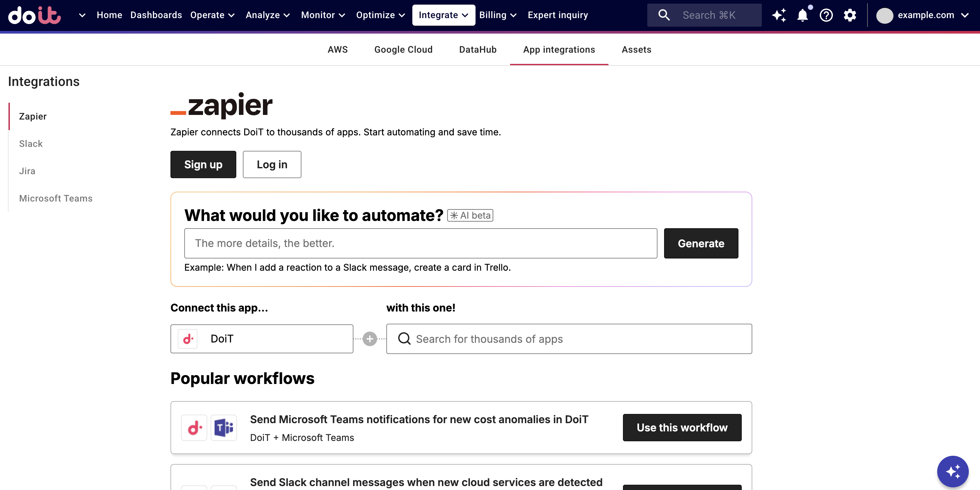Open the Billing dropdown
The width and height of the screenshot is (980, 490).
498,15
